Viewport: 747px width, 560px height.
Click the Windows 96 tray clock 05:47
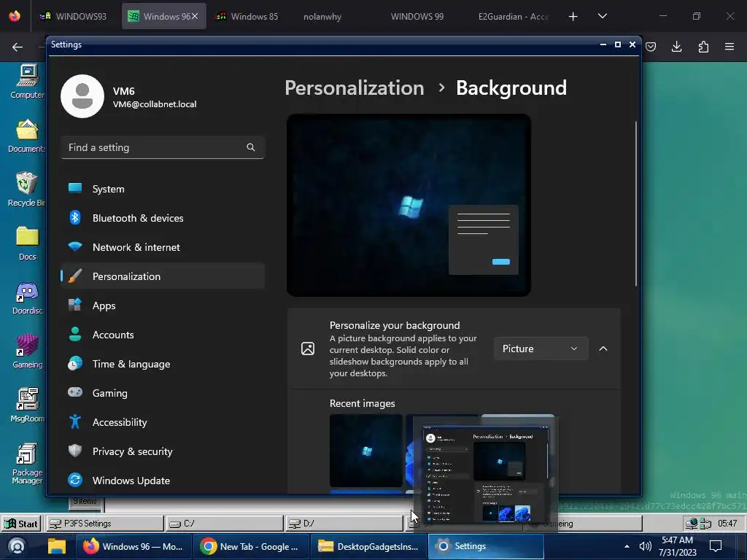click(x=727, y=524)
